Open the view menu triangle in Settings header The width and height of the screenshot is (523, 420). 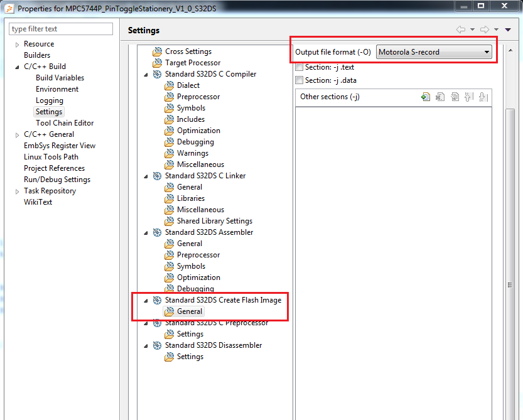click(508, 30)
